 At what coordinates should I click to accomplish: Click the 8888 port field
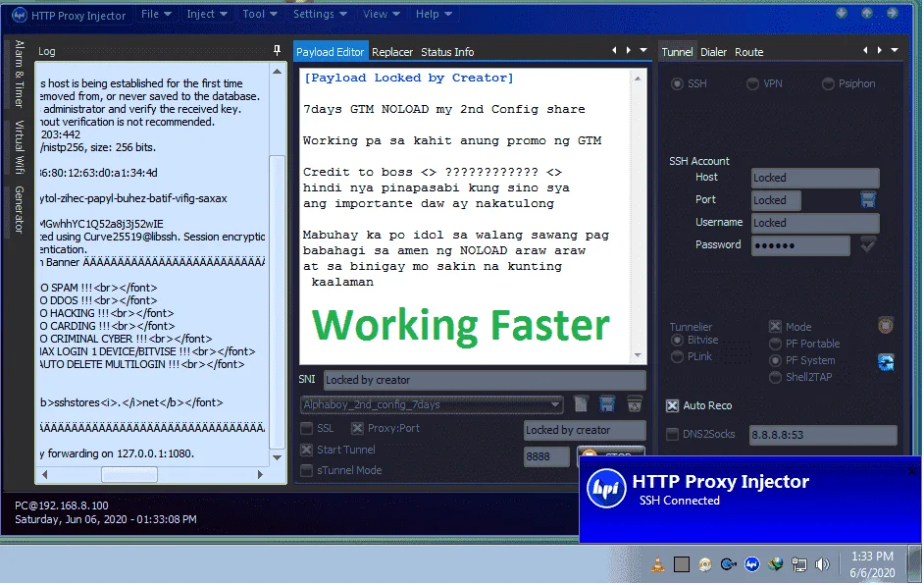point(546,456)
